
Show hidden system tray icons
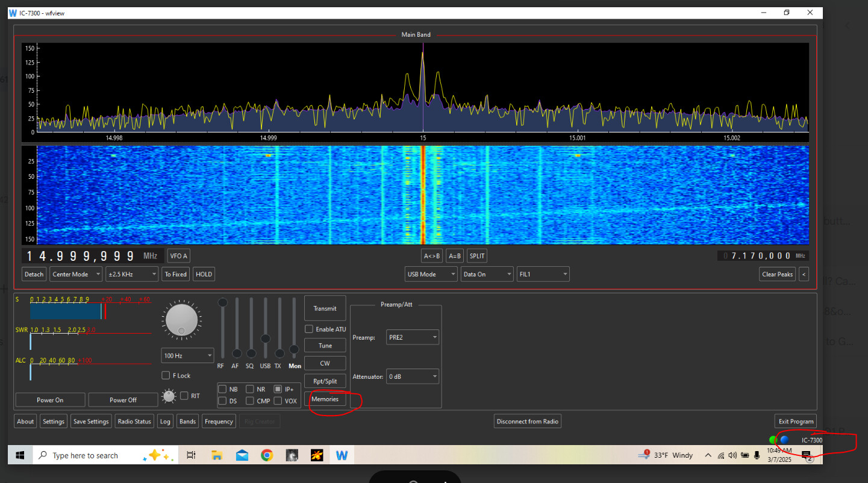(x=708, y=455)
